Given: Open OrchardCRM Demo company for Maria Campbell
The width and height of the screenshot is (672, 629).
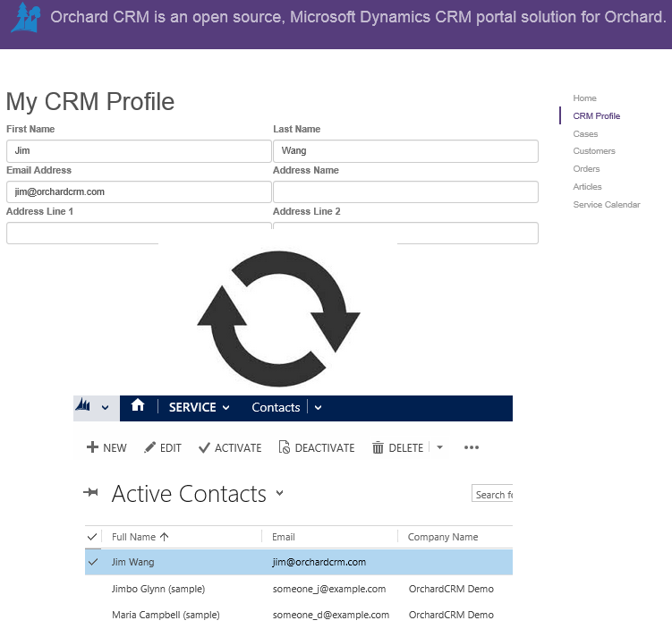Looking at the screenshot, I should pyautogui.click(x=451, y=615).
